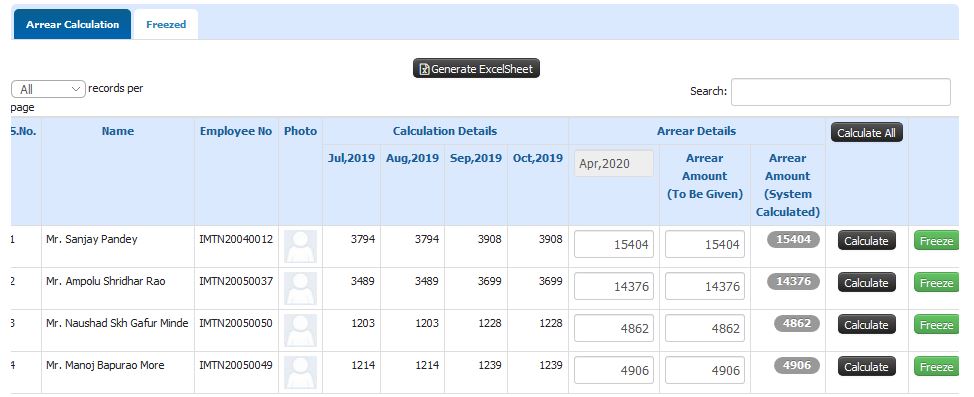Click Calculate for Mr. Sanjay Pandey
This screenshot has height=397, width=974.
click(x=867, y=240)
